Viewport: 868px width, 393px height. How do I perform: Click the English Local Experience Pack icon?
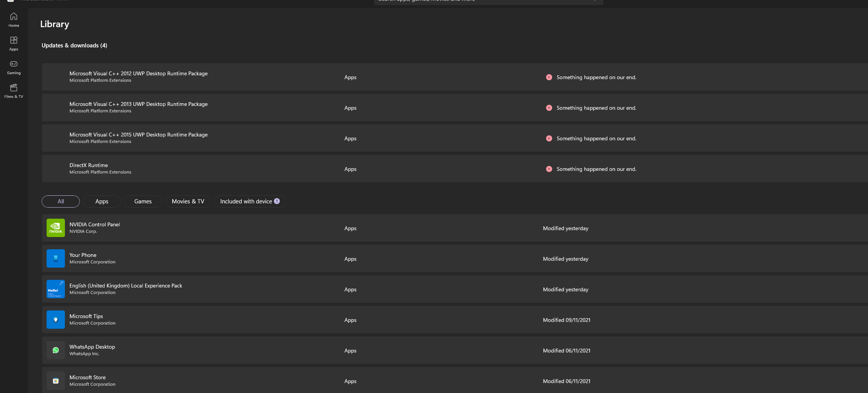pyautogui.click(x=56, y=289)
